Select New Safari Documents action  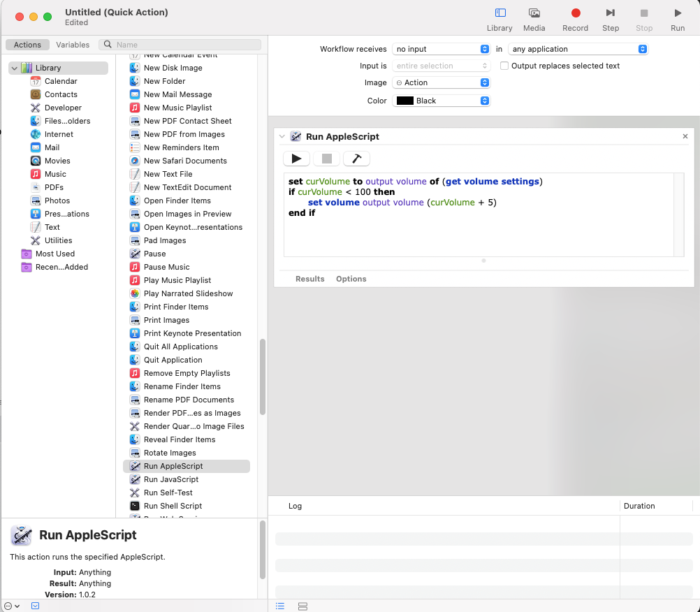pos(187,161)
